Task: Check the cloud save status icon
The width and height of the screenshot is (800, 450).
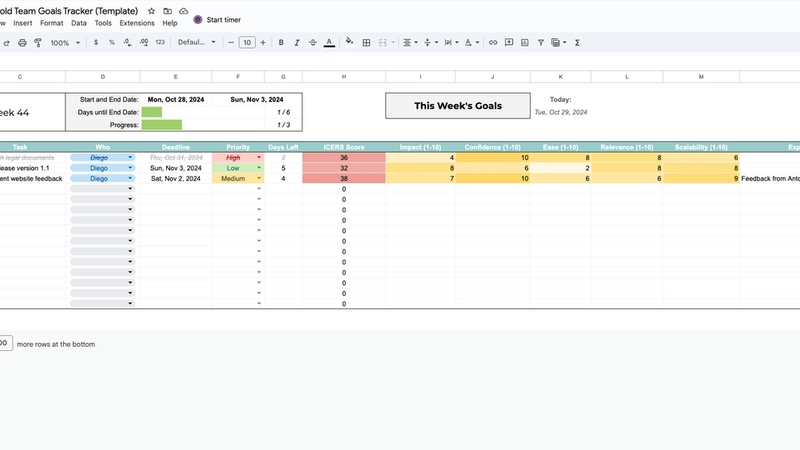Action: (x=184, y=11)
